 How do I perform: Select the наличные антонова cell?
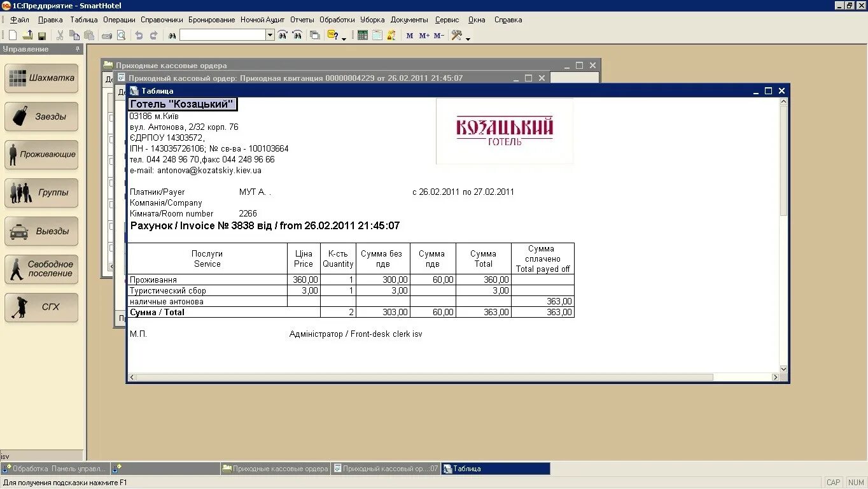pyautogui.click(x=207, y=302)
